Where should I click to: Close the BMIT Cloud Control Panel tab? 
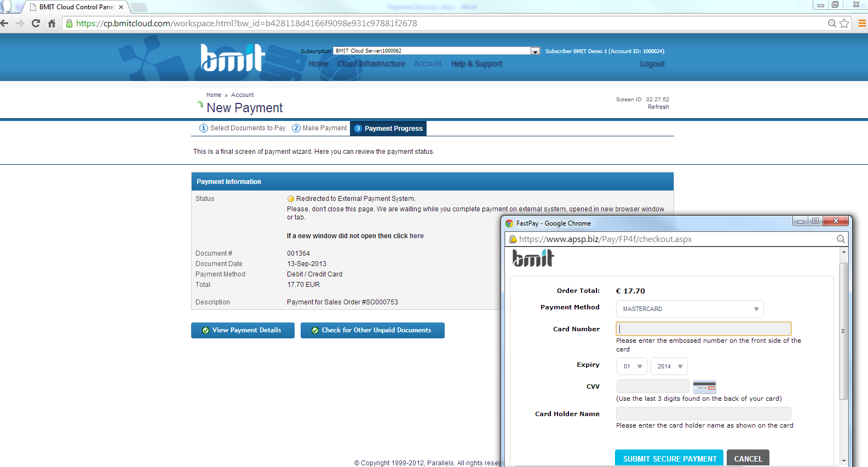click(x=121, y=7)
